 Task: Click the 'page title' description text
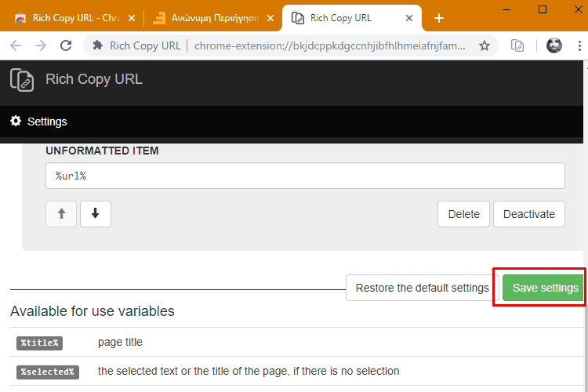120,342
